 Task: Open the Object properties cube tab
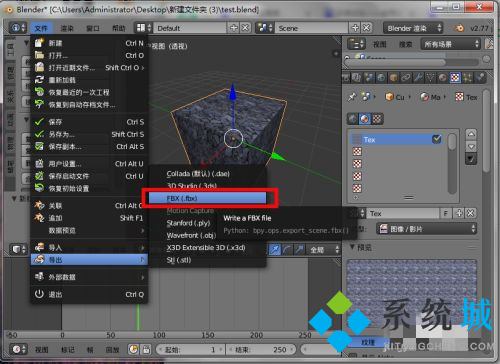click(x=394, y=78)
